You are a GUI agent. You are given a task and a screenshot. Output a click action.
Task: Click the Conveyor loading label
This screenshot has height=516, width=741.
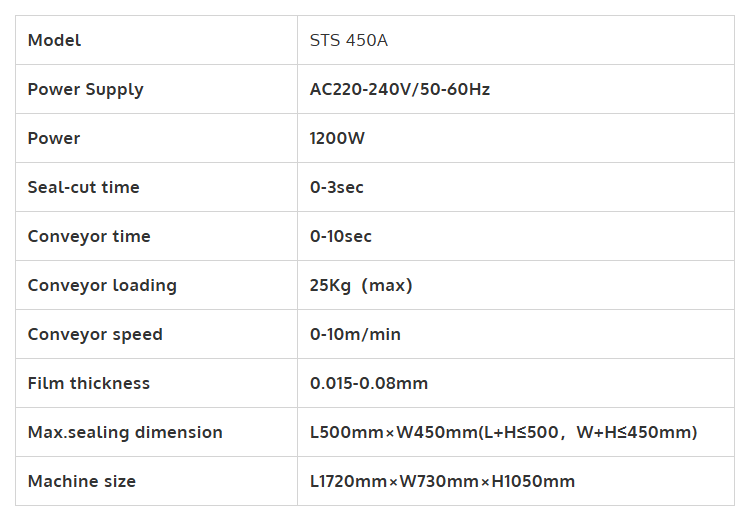102,286
